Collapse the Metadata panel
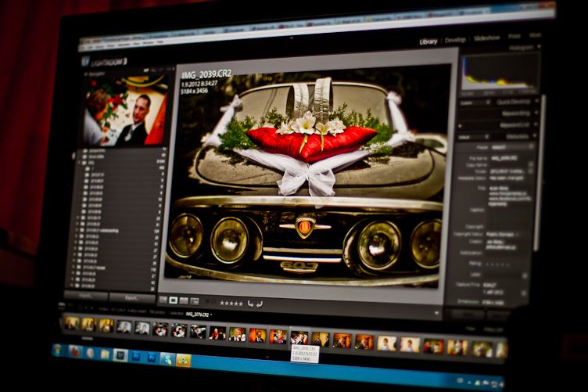This screenshot has height=392, width=588. click(533, 136)
